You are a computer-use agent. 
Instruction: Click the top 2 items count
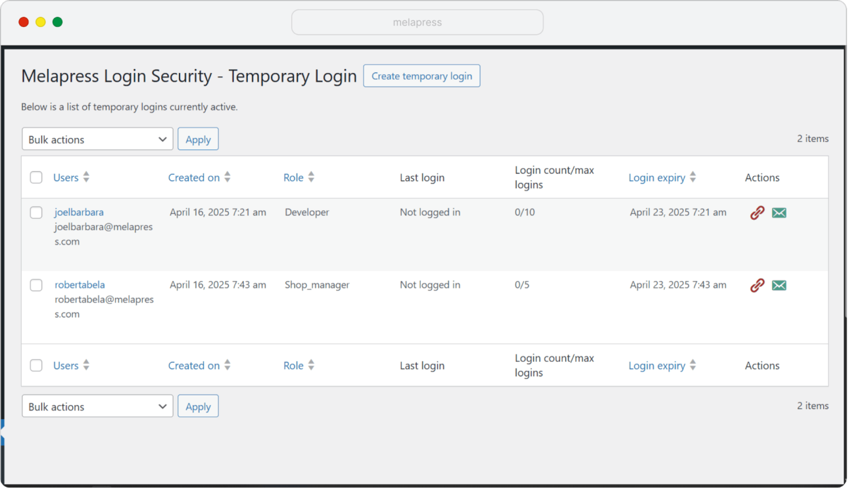pyautogui.click(x=813, y=138)
